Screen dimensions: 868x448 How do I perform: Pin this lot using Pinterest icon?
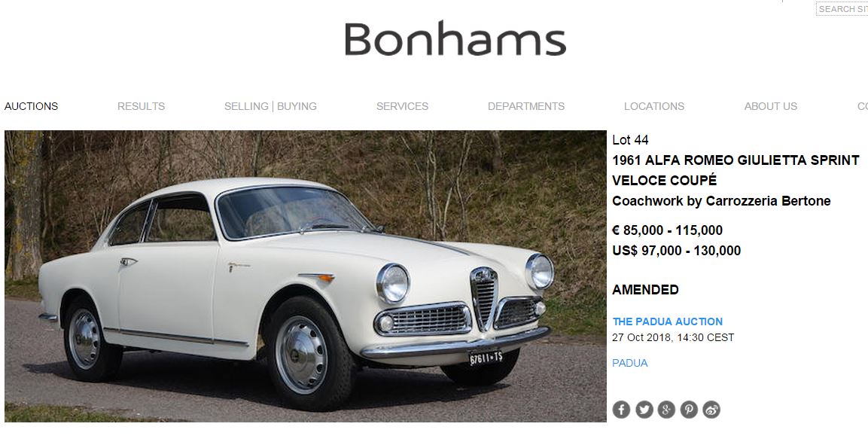click(x=689, y=410)
